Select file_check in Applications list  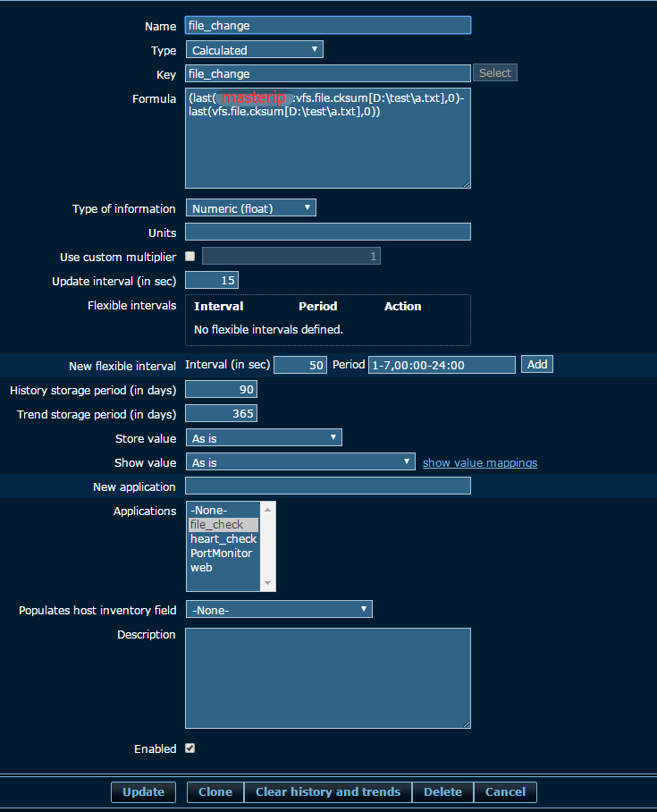tap(223, 525)
